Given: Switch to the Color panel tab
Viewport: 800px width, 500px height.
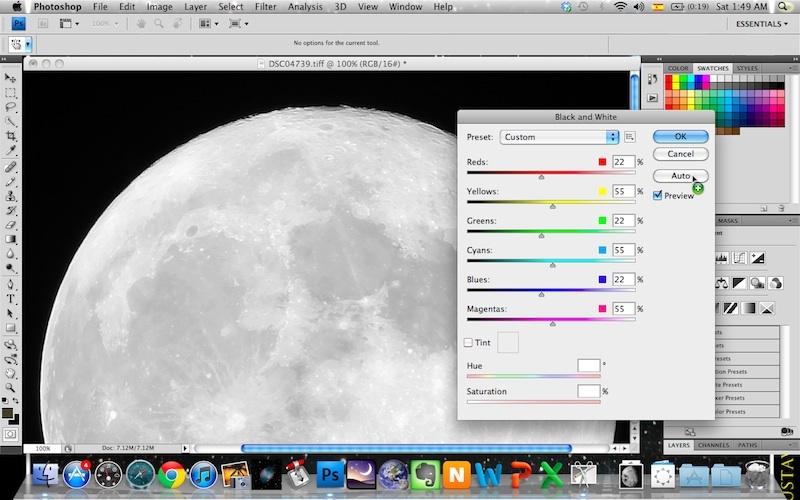Looking at the screenshot, I should 678,68.
